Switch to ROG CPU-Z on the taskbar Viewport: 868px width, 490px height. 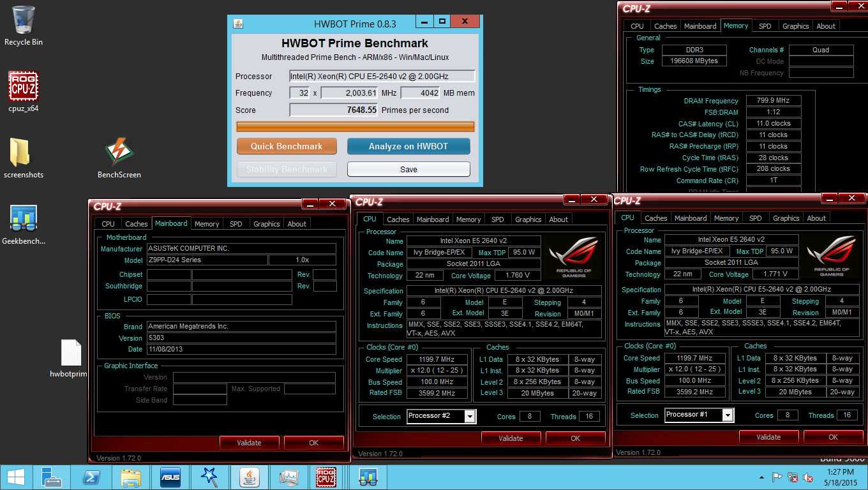click(x=327, y=477)
